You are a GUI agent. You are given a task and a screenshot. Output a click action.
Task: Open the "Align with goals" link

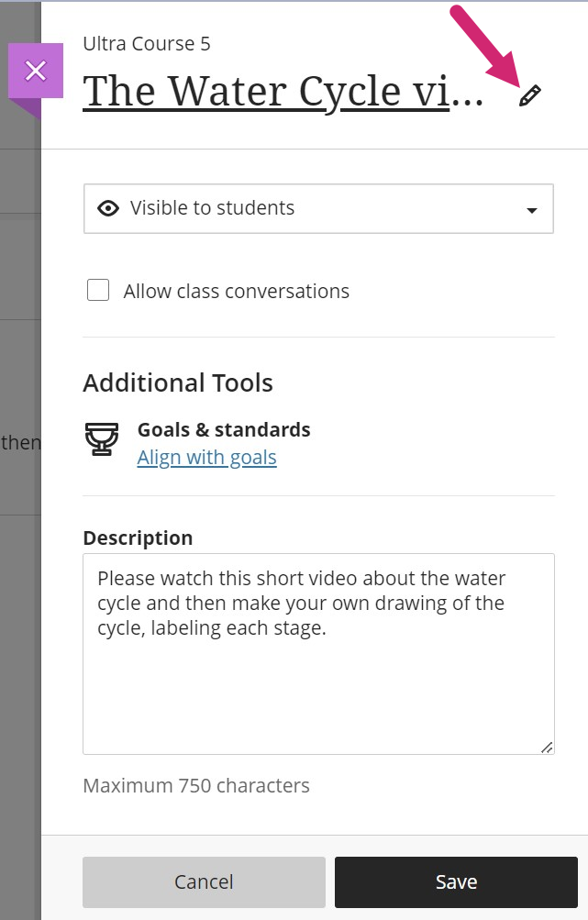pos(206,457)
